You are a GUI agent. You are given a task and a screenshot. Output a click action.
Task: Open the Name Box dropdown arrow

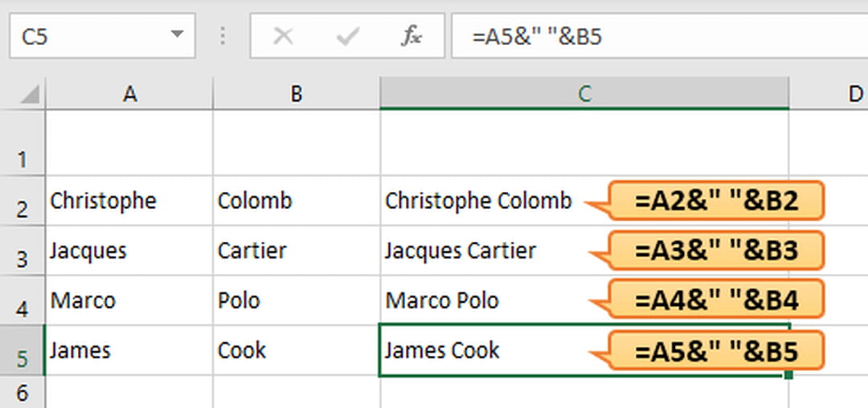[178, 35]
